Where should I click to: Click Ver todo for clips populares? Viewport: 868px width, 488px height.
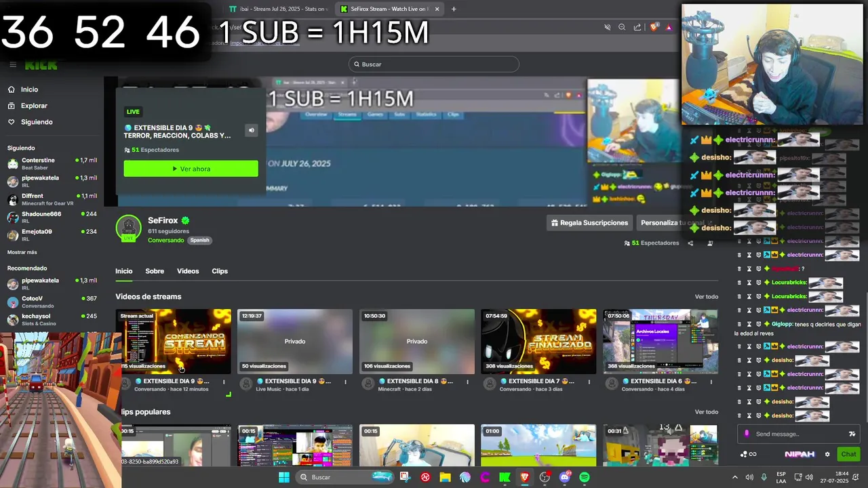(x=707, y=412)
